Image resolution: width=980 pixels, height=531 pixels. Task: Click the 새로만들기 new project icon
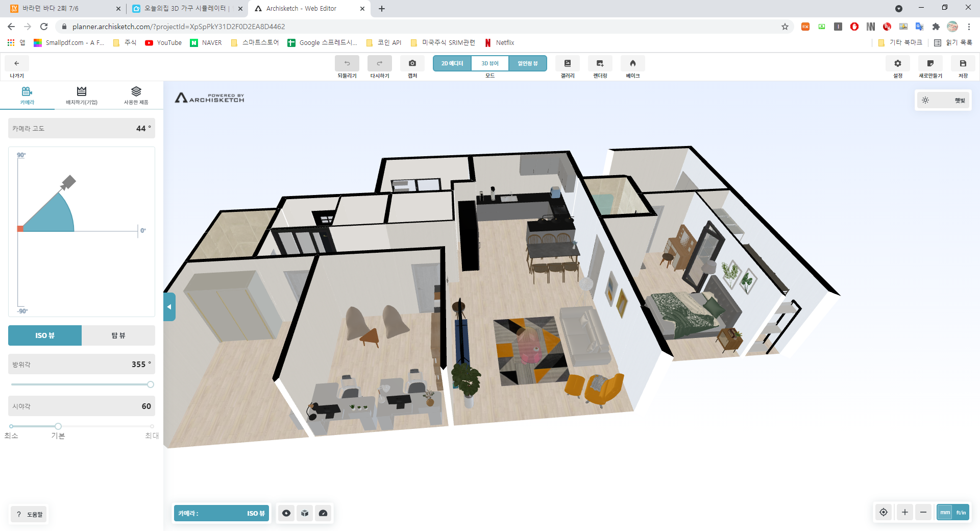tap(930, 63)
